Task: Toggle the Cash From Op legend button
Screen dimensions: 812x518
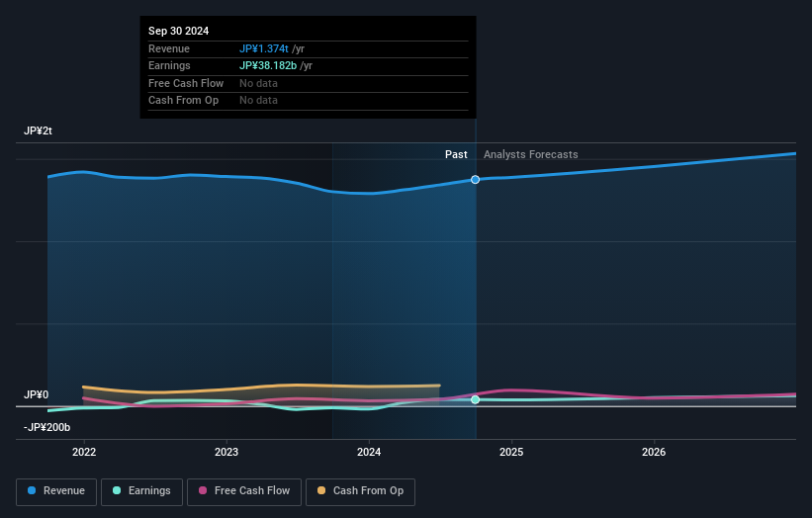Action: pyautogui.click(x=360, y=491)
